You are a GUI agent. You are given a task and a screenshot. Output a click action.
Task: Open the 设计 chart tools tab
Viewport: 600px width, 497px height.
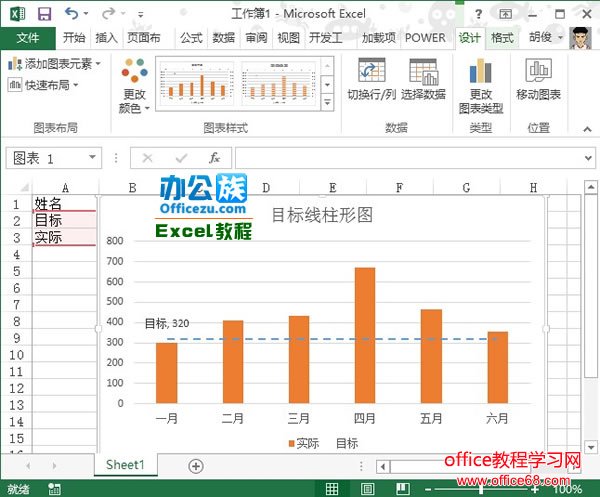pyautogui.click(x=470, y=37)
